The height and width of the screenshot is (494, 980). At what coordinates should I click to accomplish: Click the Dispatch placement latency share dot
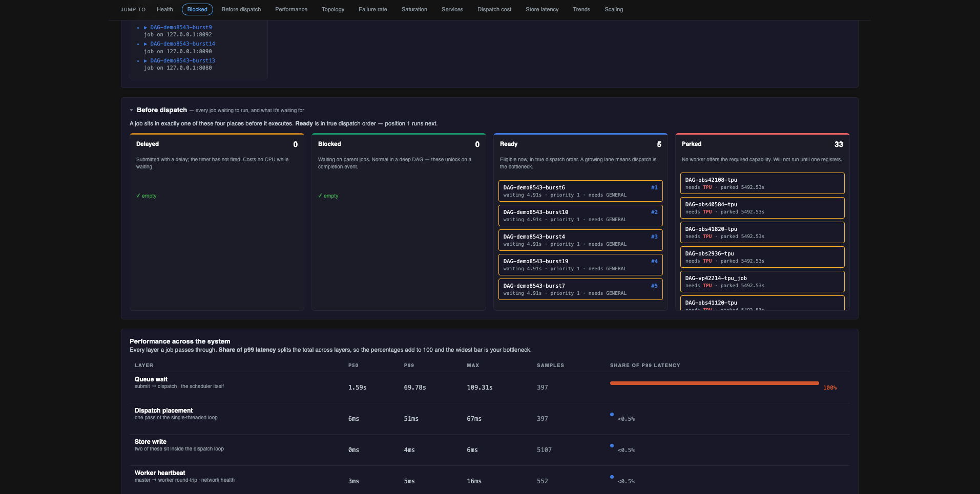[x=612, y=415]
